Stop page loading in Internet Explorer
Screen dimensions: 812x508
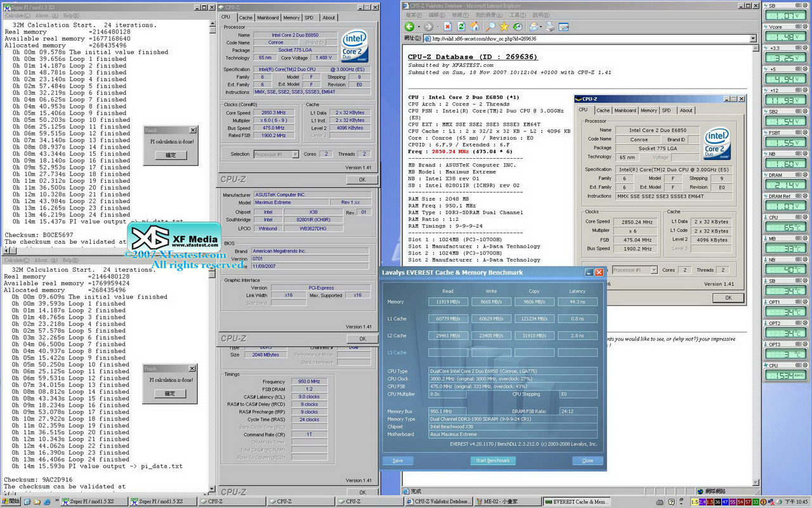(448, 27)
